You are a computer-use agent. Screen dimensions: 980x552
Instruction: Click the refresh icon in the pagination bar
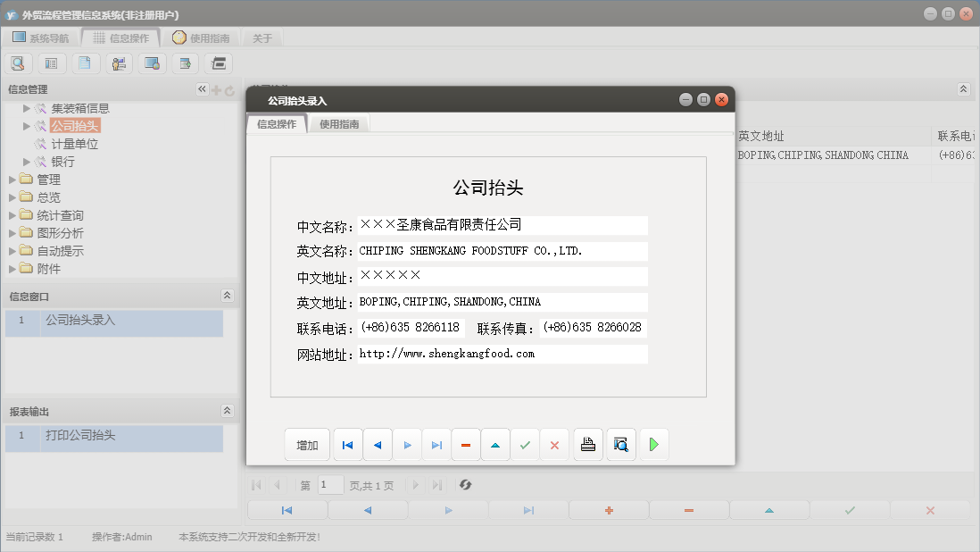464,485
